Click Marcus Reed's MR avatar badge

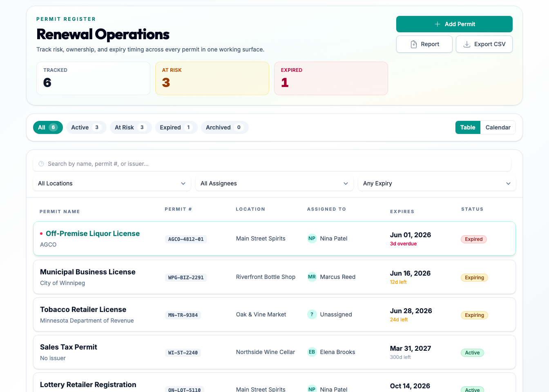coord(312,277)
